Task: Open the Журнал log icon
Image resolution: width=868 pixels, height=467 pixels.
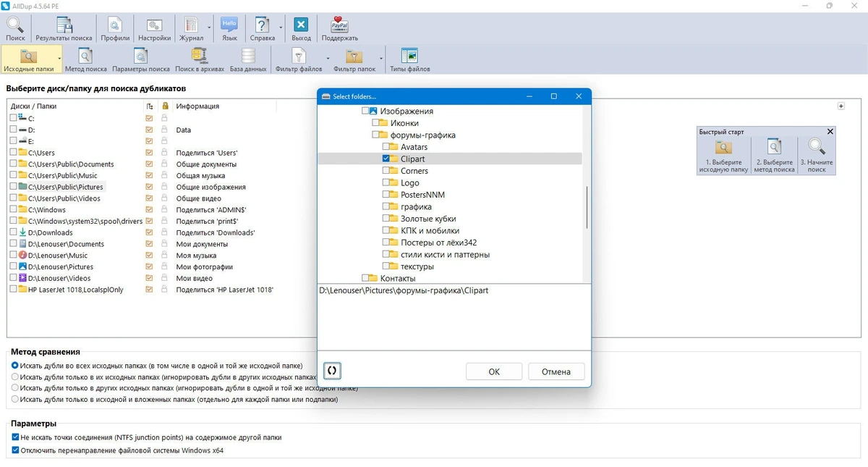Action: point(192,28)
